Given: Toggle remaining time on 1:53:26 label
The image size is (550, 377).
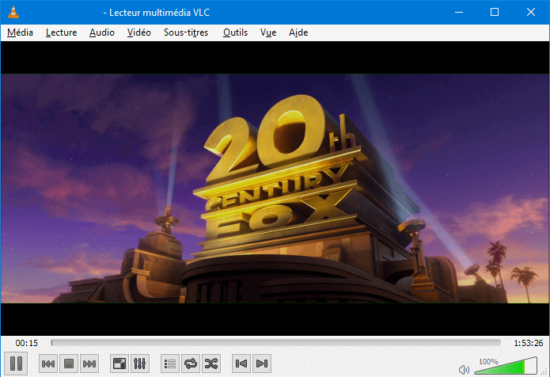Looking at the screenshot, I should coord(528,343).
